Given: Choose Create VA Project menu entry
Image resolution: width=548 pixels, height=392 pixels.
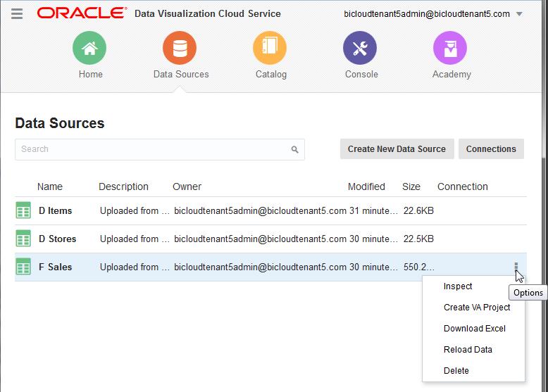Looking at the screenshot, I should 477,307.
